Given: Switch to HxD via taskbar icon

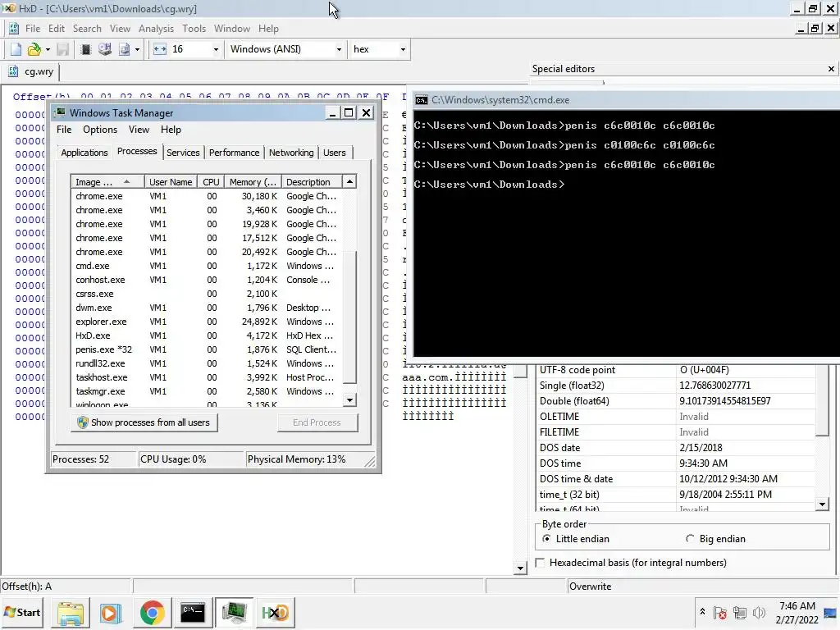Looking at the screenshot, I should click(276, 613).
